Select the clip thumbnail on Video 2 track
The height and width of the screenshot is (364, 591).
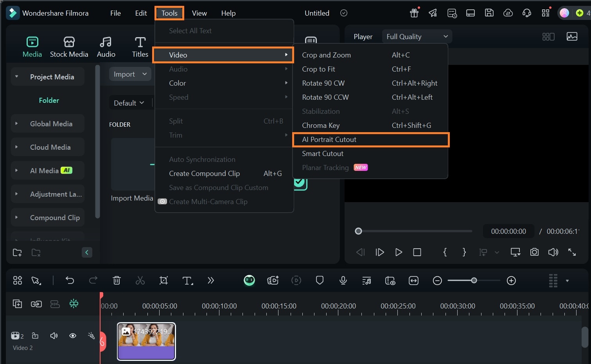(x=146, y=341)
